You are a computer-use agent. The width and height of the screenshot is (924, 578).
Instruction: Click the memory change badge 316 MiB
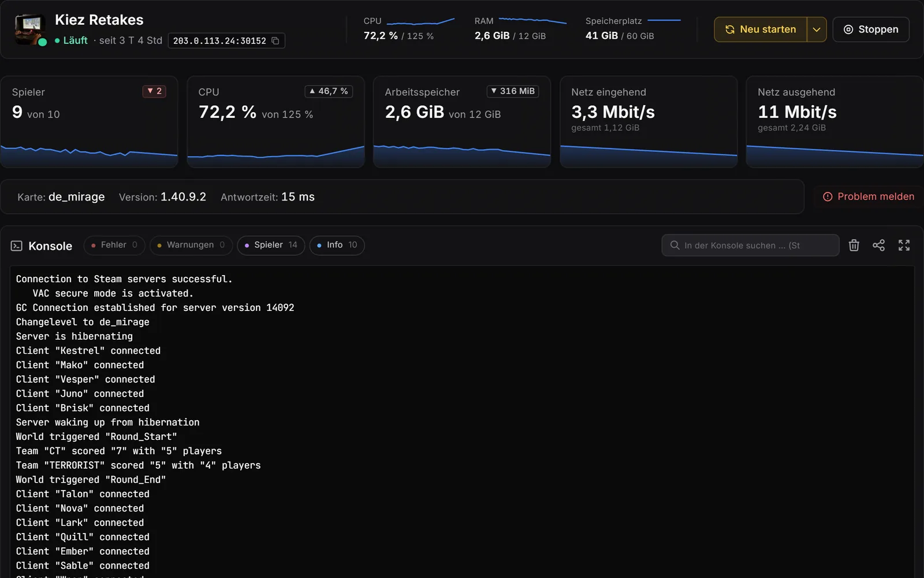513,91
